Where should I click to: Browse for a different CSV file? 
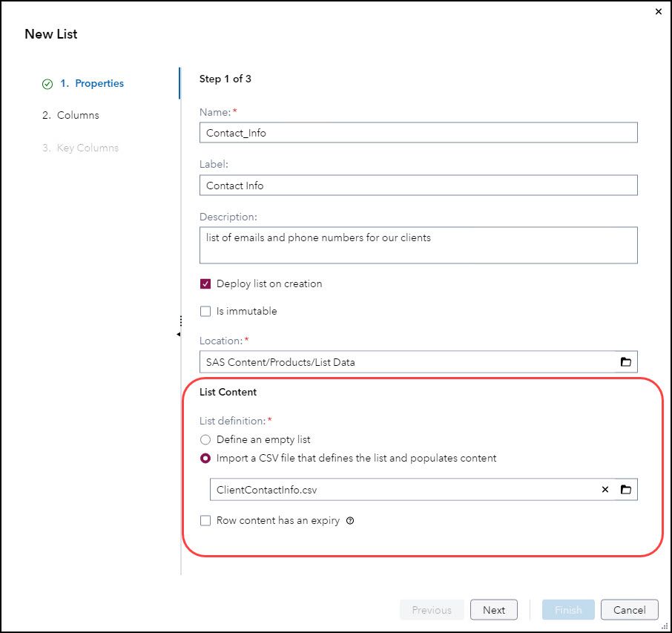627,489
